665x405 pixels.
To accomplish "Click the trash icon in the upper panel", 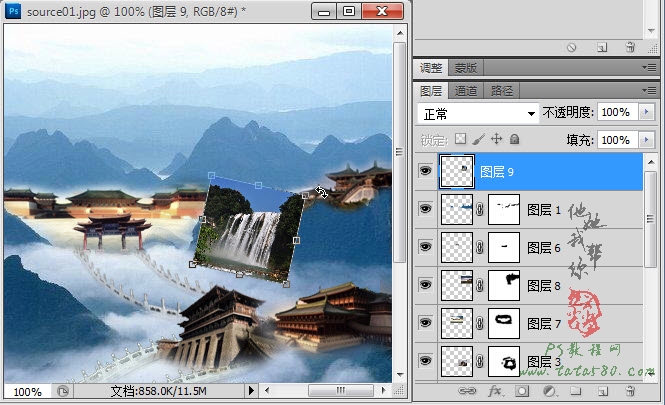I will pos(630,47).
